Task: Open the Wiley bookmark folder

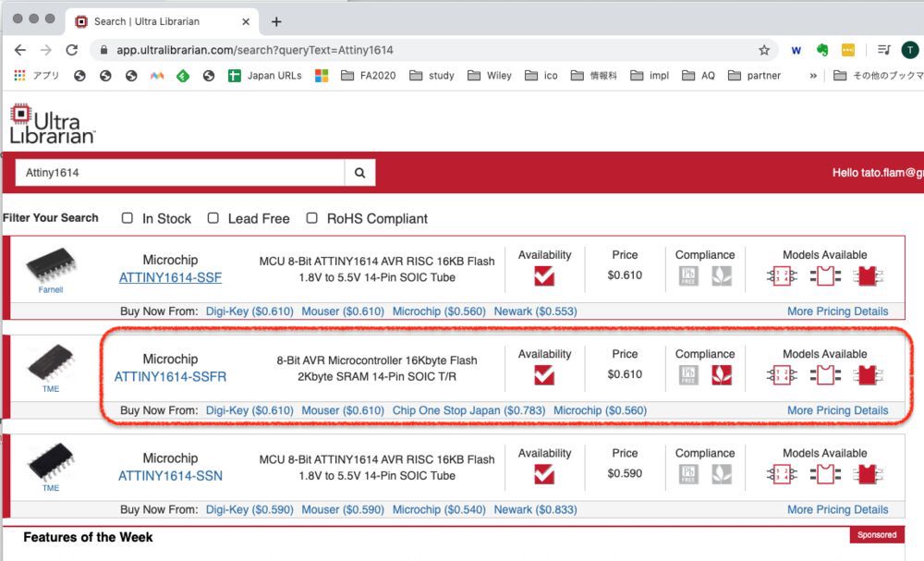Action: tap(490, 76)
